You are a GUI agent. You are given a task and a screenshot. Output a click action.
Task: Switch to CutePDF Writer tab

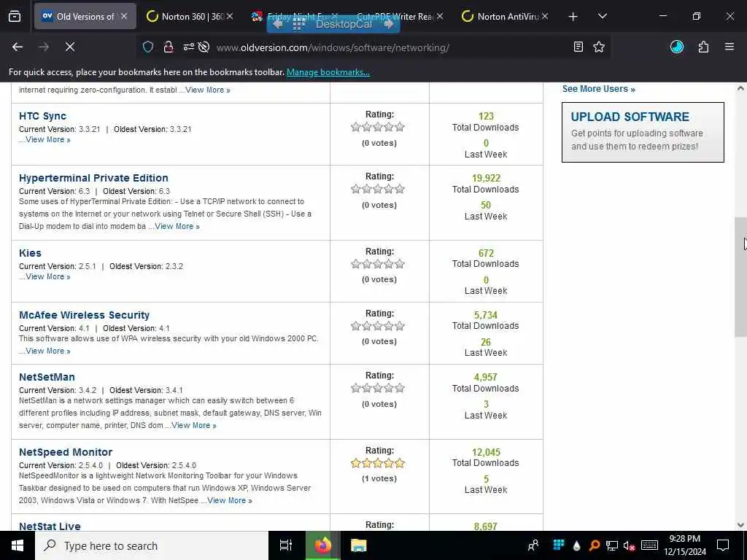[x=400, y=16]
